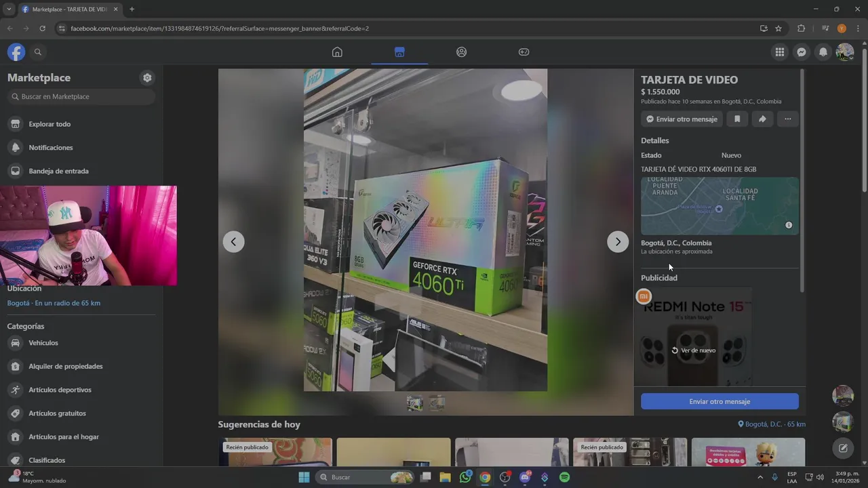Open Chrome three-dots menu
The width and height of the screenshot is (868, 488).
pyautogui.click(x=858, y=28)
